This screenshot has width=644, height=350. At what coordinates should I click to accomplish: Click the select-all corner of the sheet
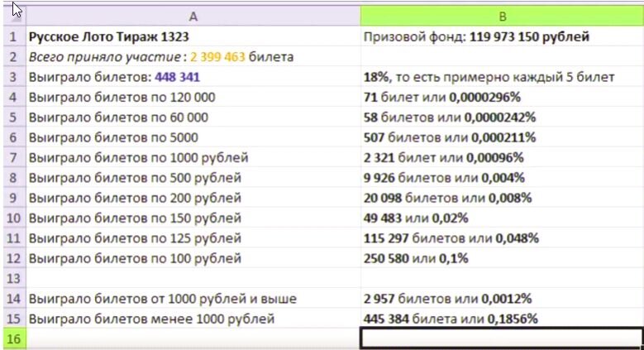point(14,16)
